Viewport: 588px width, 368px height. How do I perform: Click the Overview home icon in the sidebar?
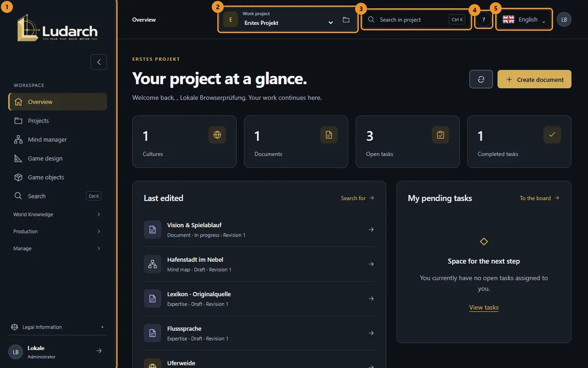click(18, 102)
